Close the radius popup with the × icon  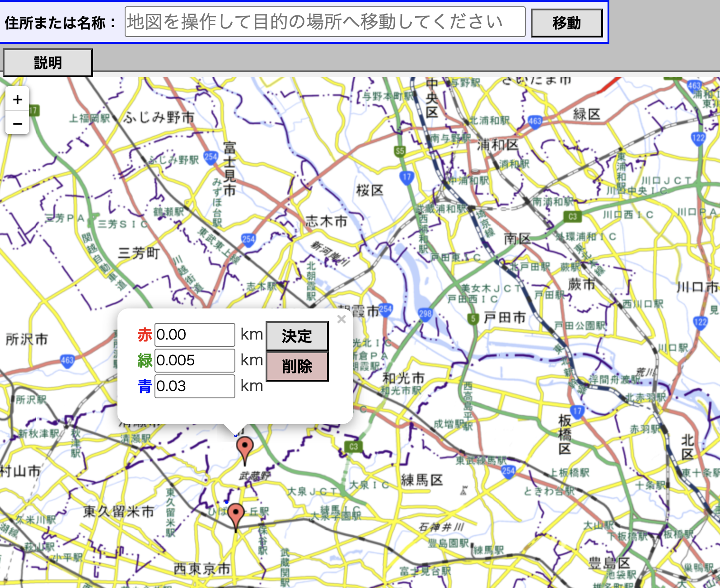point(341,319)
